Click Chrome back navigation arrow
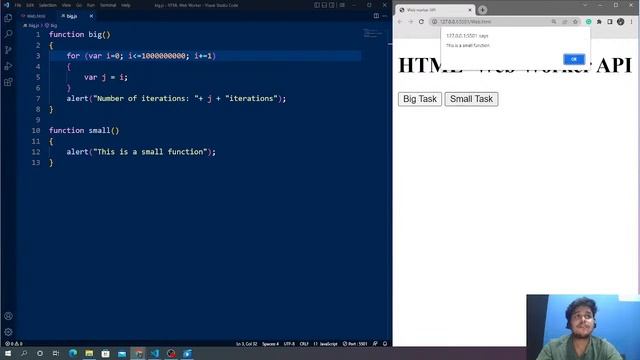This screenshot has height=360, width=640. (400, 22)
